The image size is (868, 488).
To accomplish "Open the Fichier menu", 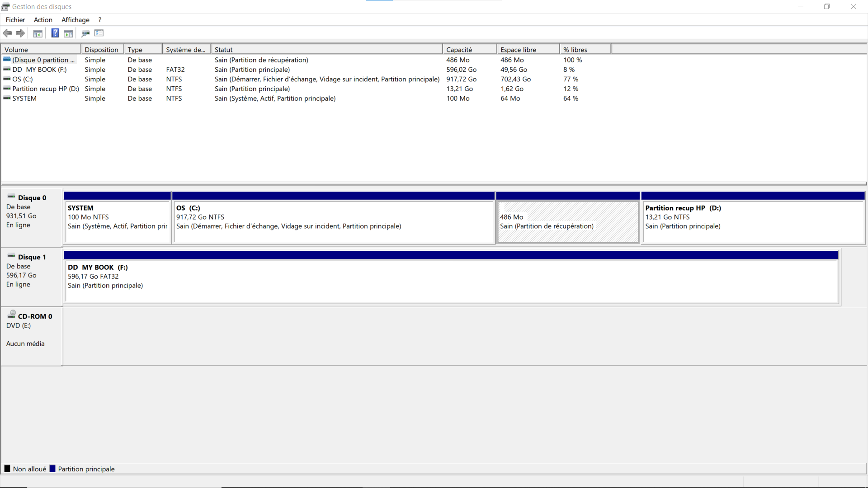I will (x=15, y=20).
